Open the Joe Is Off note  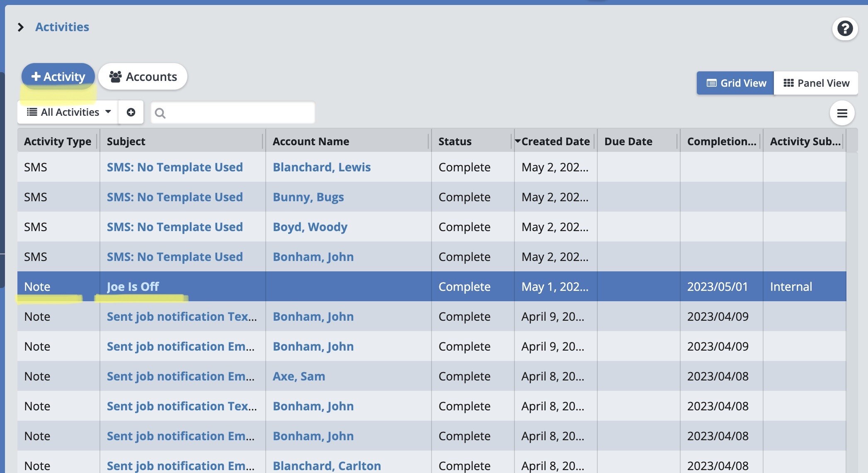pyautogui.click(x=133, y=287)
